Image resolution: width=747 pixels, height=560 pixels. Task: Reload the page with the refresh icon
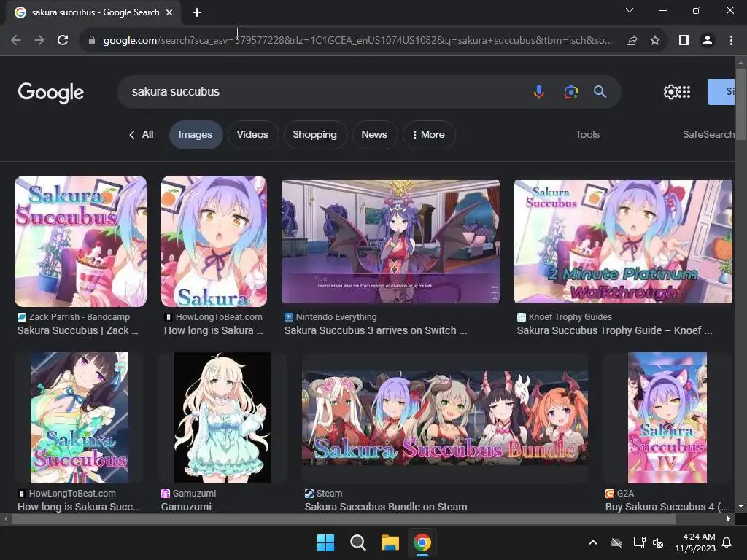coord(63,41)
